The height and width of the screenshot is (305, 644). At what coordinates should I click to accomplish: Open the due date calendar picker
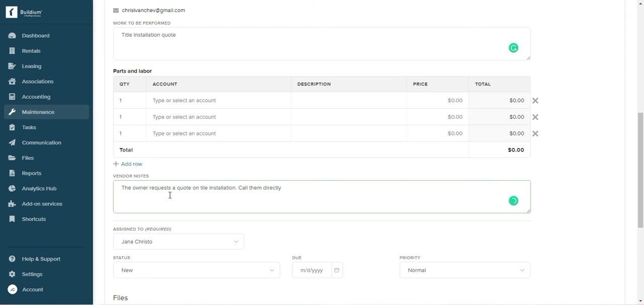[337, 270]
